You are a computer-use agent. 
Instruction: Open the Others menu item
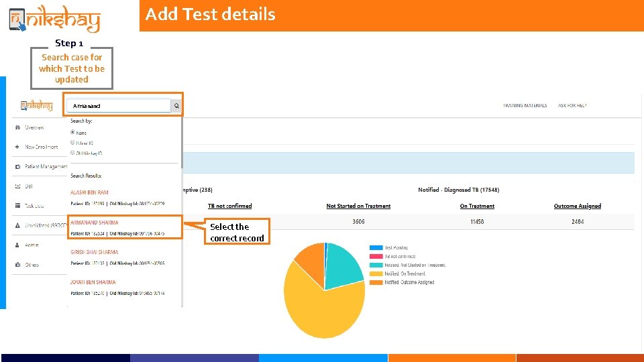[x=32, y=265]
